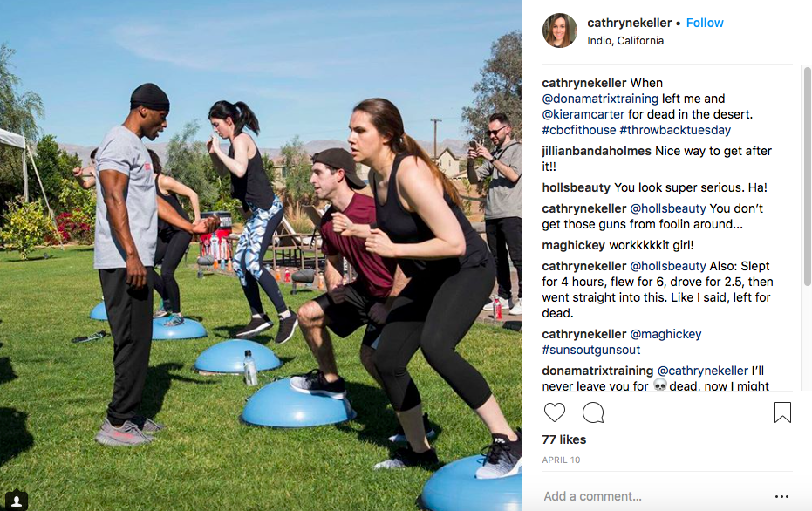The width and height of the screenshot is (812, 511).
Task: Browse the #throwbacktuesday hashtag
Action: tap(675, 130)
